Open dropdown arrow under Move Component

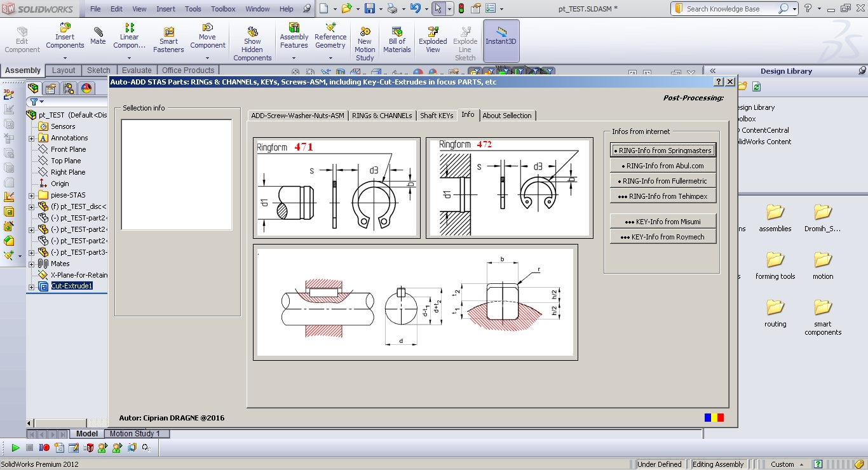(207, 58)
